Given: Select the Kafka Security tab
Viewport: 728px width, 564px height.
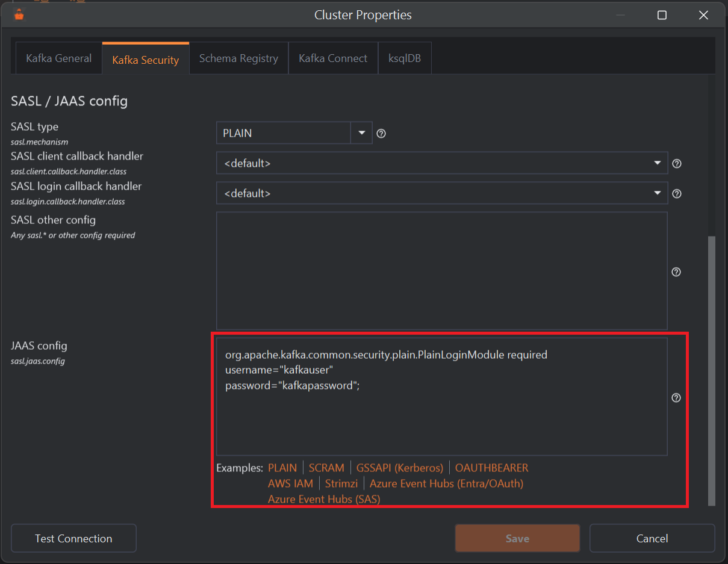Looking at the screenshot, I should pos(146,59).
